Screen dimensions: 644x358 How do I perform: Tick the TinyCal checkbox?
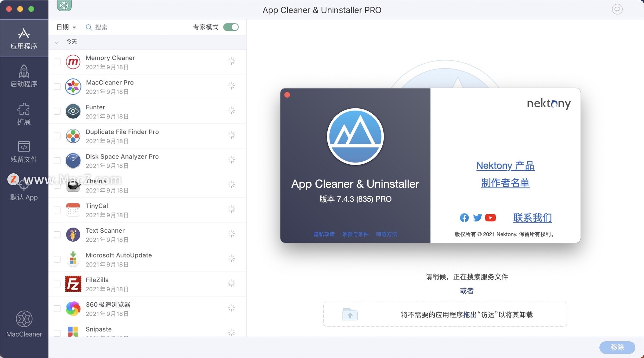point(57,210)
